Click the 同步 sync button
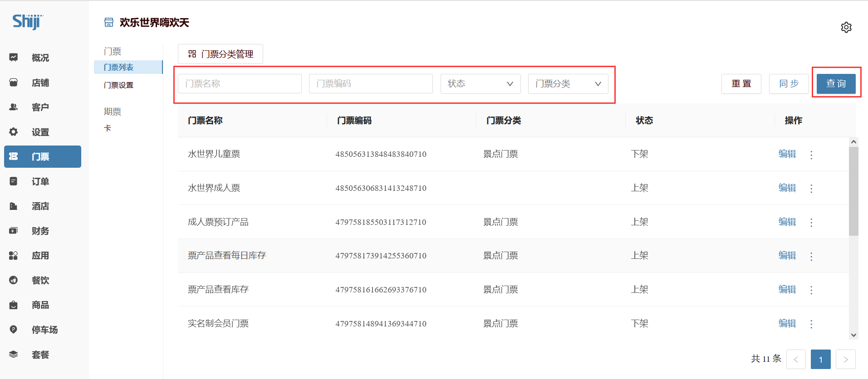Viewport: 868px width, 379px height. pos(789,83)
